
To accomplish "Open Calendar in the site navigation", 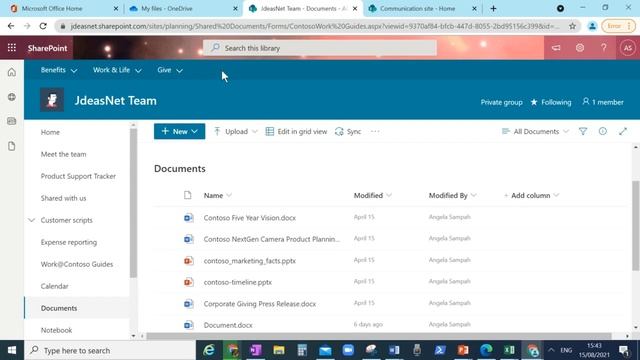I will pos(54,286).
